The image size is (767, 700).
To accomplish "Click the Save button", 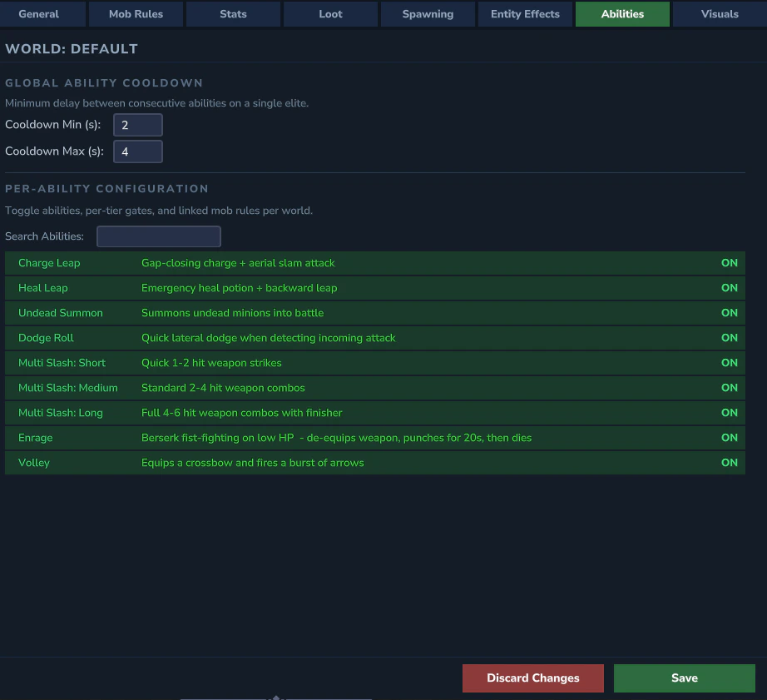I will [x=684, y=678].
